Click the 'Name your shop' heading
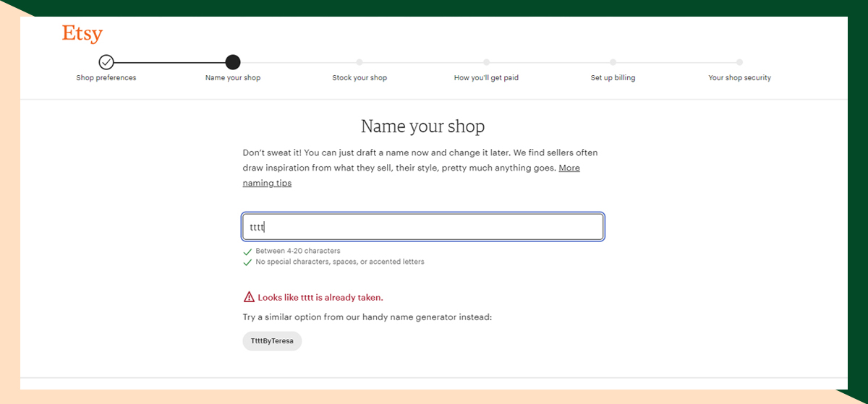Screen dimensions: 868x404 423,126
